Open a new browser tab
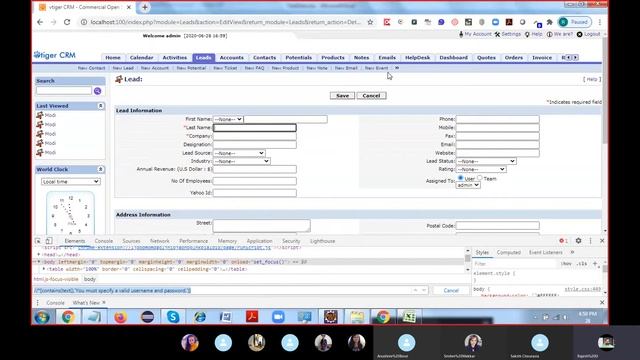The height and width of the screenshot is (360, 640). click(x=144, y=7)
